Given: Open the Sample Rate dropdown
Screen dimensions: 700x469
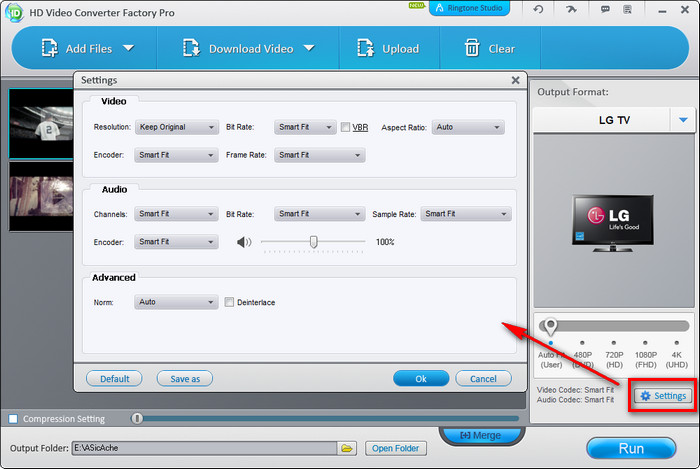Looking at the screenshot, I should pyautogui.click(x=466, y=214).
